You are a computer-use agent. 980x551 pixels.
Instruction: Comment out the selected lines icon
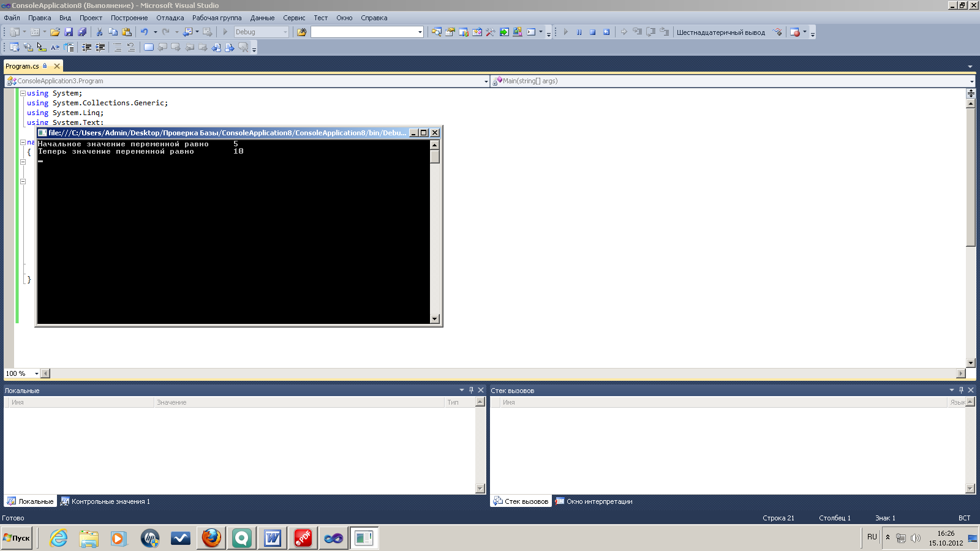coord(118,47)
